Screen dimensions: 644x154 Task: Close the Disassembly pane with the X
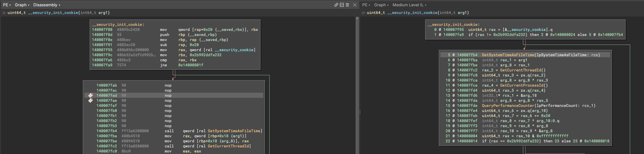coord(355,5)
